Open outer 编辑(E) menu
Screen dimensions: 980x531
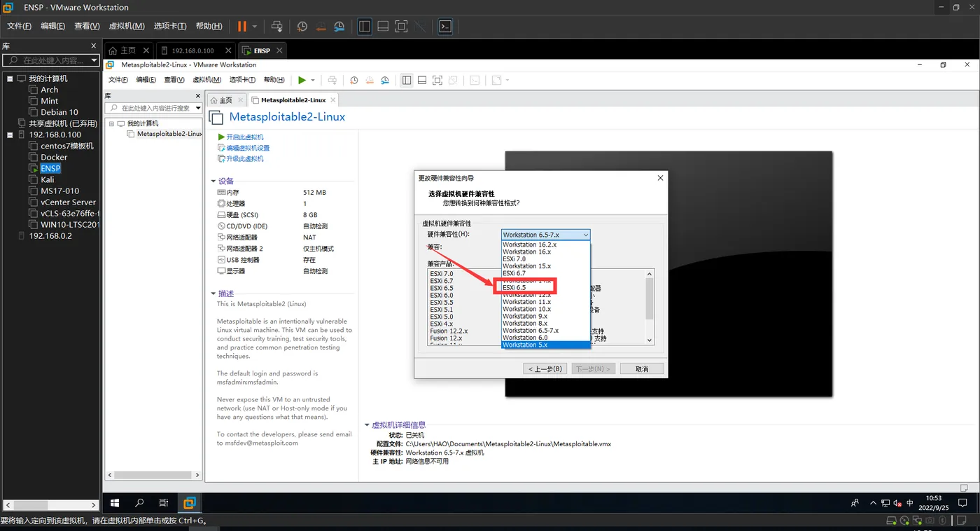tap(52, 27)
